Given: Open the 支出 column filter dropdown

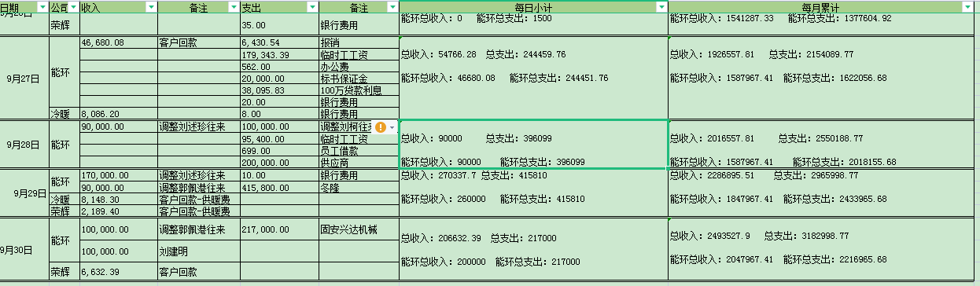Looking at the screenshot, I should click(x=312, y=6).
